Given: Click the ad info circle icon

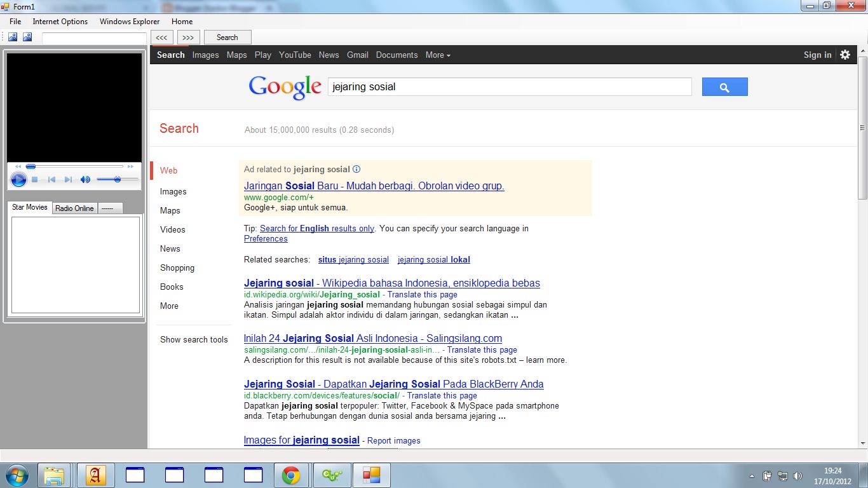Looking at the screenshot, I should coord(356,170).
